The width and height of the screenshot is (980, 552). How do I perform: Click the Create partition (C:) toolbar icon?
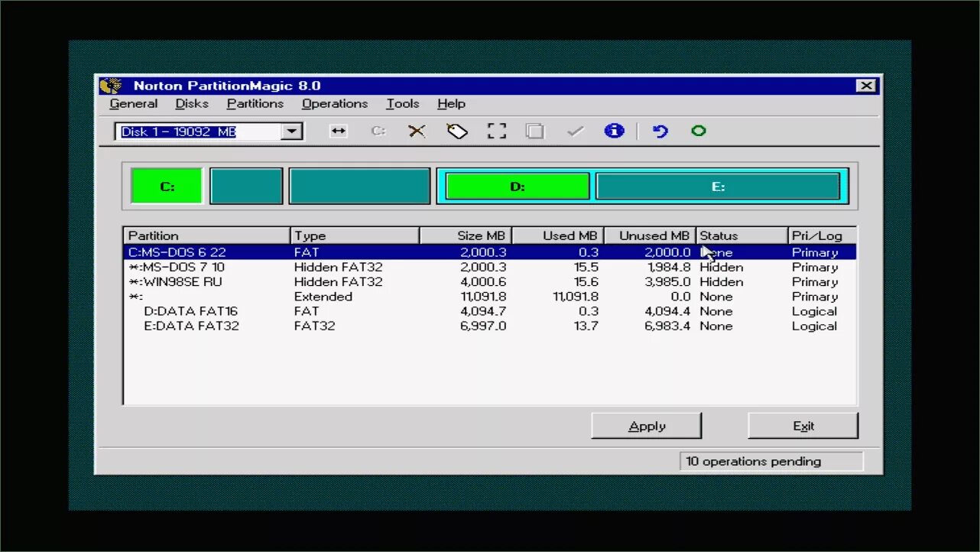click(378, 132)
